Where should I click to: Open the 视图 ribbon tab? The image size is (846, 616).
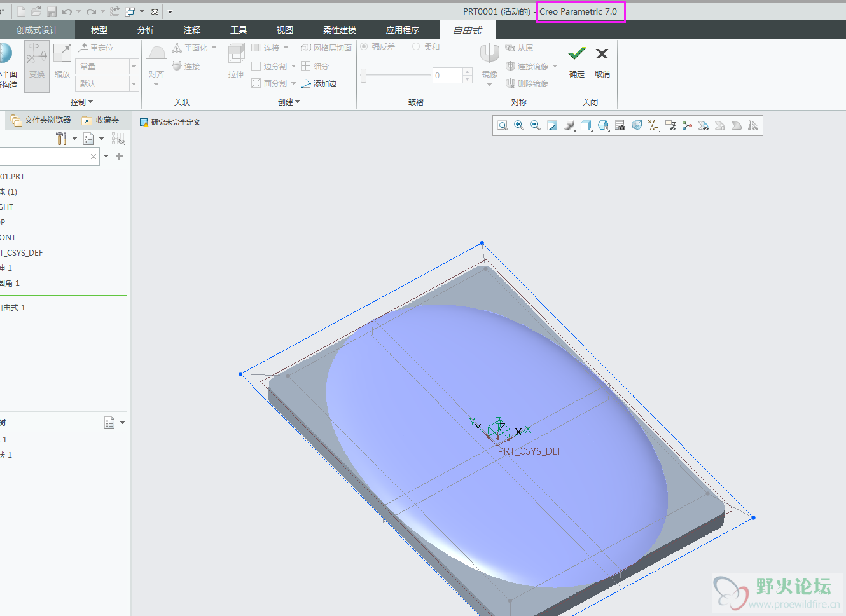coord(285,30)
